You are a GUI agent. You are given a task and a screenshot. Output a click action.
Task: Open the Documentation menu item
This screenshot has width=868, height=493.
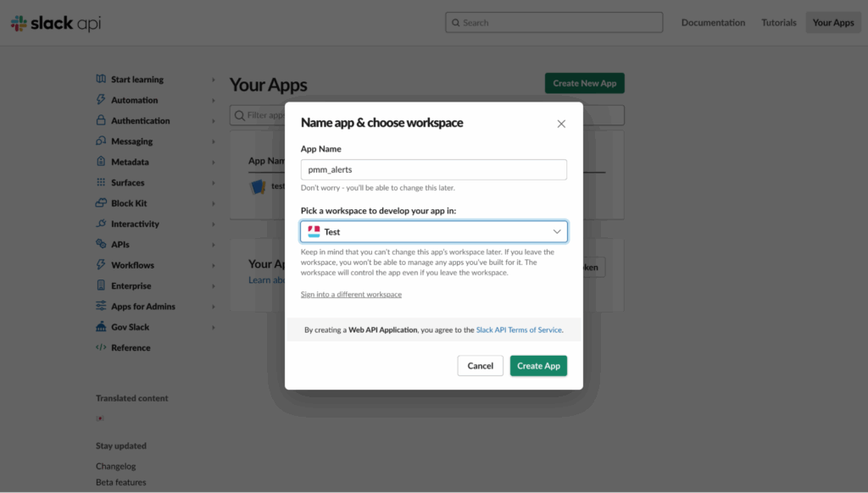pos(713,23)
